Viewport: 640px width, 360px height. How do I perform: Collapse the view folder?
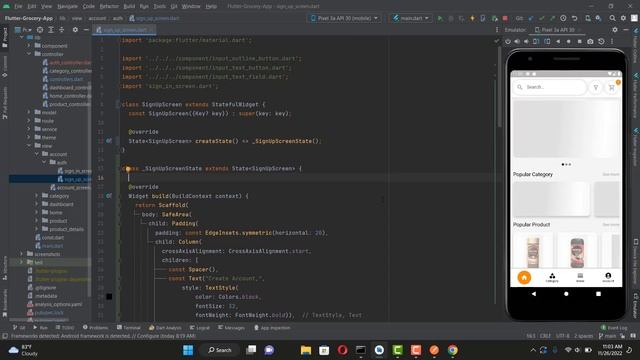pos(29,146)
